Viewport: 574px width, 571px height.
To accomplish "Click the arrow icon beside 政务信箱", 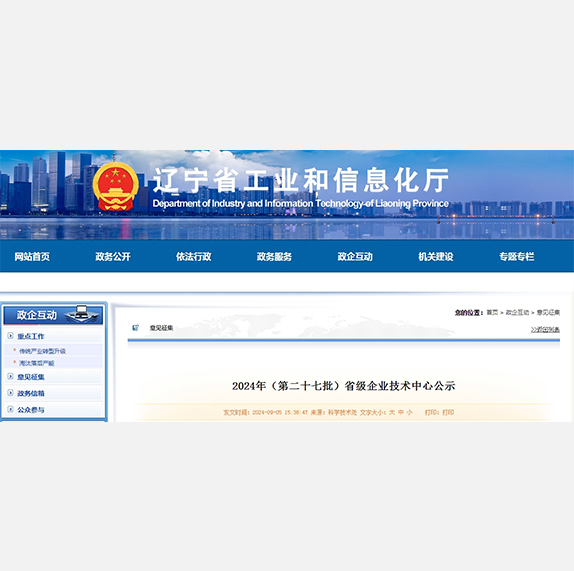I will [11, 392].
